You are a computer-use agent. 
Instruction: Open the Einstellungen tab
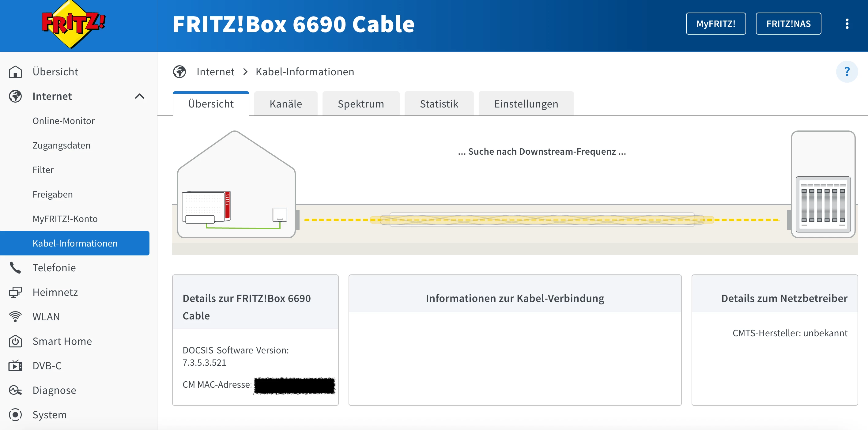click(526, 104)
